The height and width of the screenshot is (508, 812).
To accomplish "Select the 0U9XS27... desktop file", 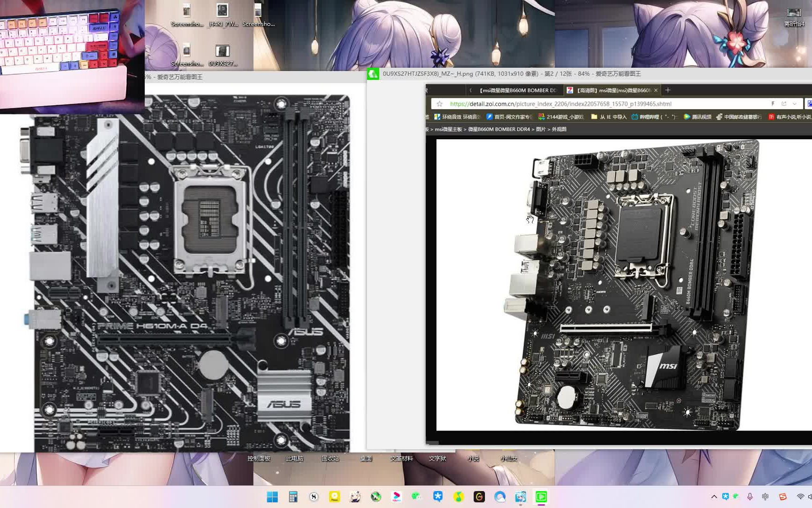I will point(223,56).
